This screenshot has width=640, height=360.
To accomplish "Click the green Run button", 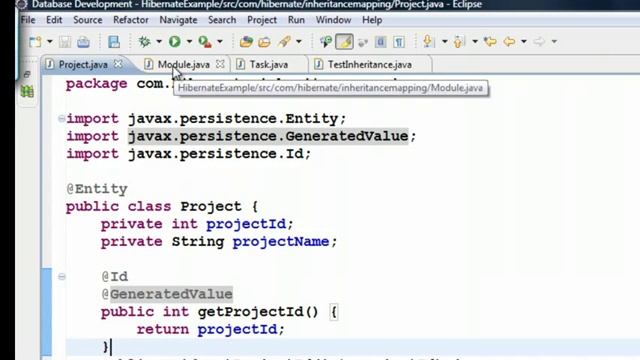I will click(175, 41).
